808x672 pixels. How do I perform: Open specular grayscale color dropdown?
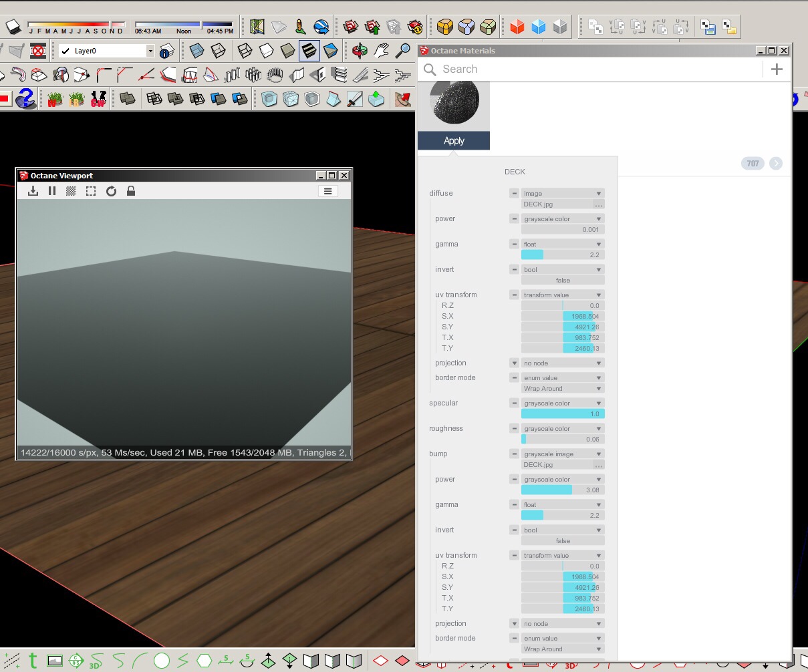point(563,403)
